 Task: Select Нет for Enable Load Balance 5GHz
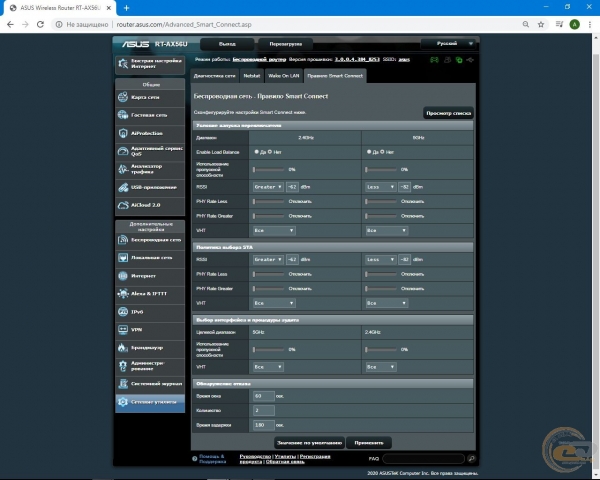tap(382, 152)
